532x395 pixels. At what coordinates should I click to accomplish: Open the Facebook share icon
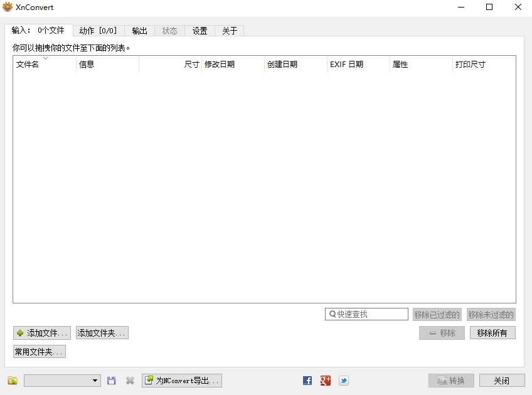306,380
